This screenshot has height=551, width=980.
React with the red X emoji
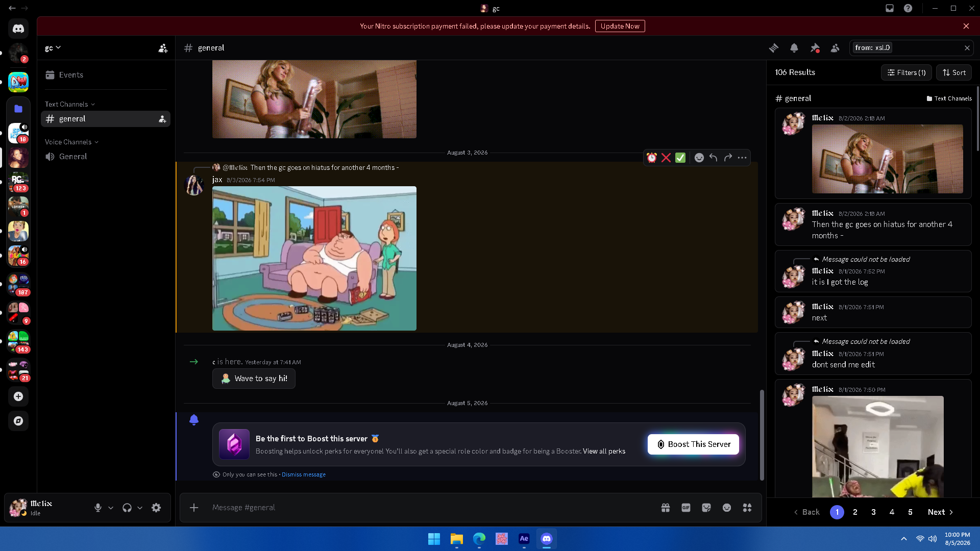tap(666, 158)
